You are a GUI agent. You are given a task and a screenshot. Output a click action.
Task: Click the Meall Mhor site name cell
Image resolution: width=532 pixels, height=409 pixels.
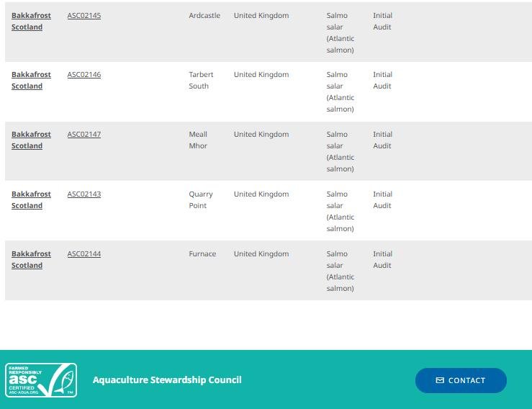(x=198, y=140)
